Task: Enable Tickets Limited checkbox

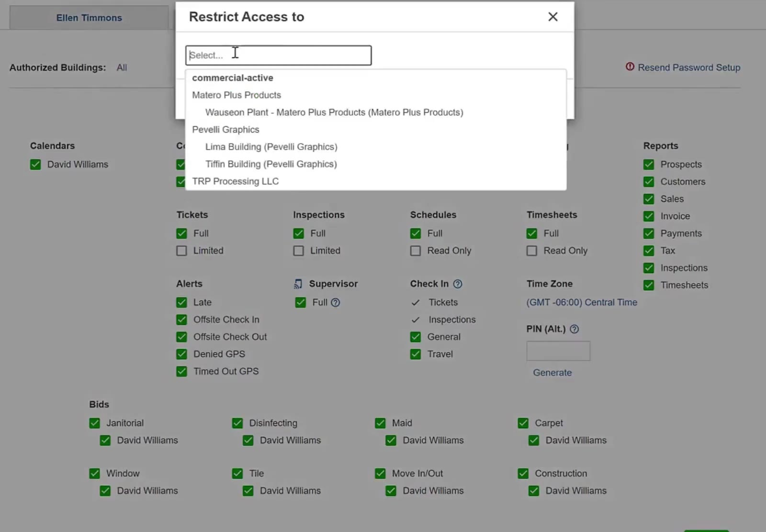Action: pyautogui.click(x=181, y=251)
